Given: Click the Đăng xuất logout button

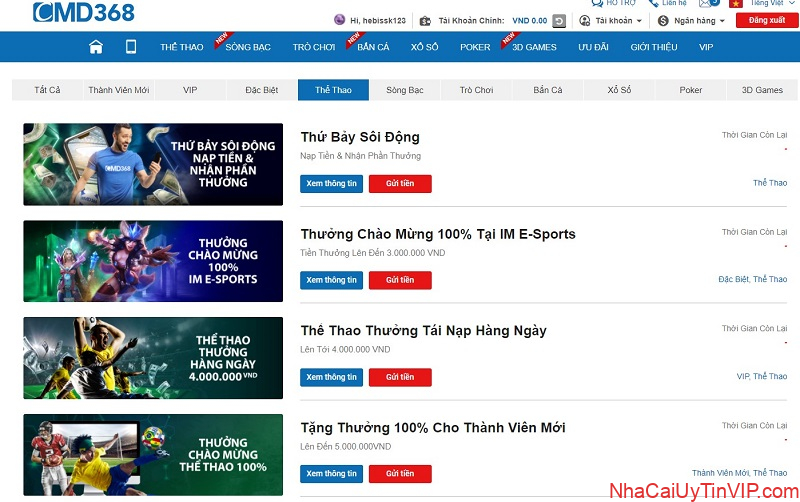Looking at the screenshot, I should [x=767, y=20].
